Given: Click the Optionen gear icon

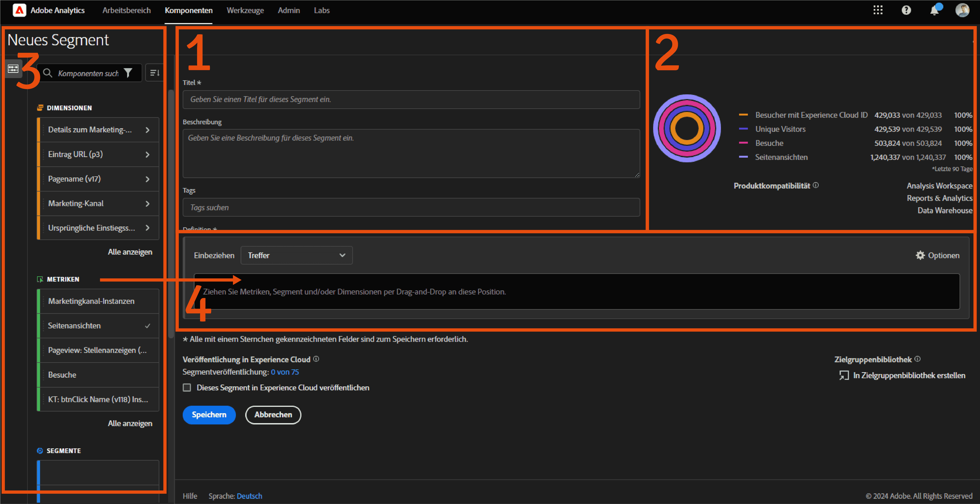Looking at the screenshot, I should click(x=920, y=255).
